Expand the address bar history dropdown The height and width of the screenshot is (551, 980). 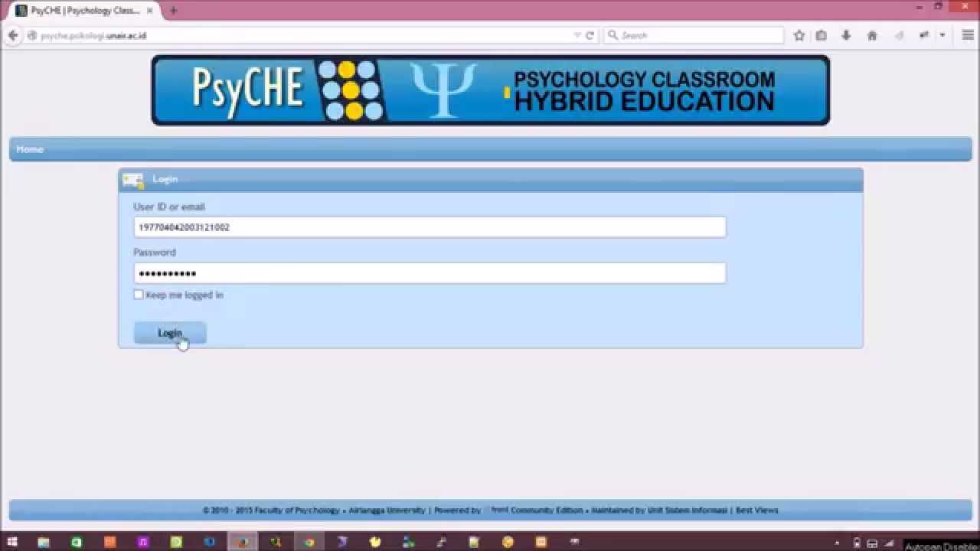point(577,35)
